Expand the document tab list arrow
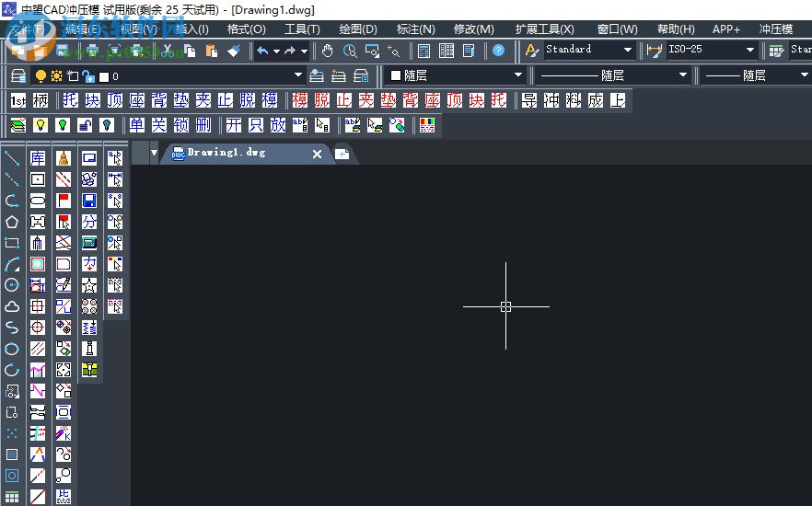812x506 pixels. (x=154, y=153)
